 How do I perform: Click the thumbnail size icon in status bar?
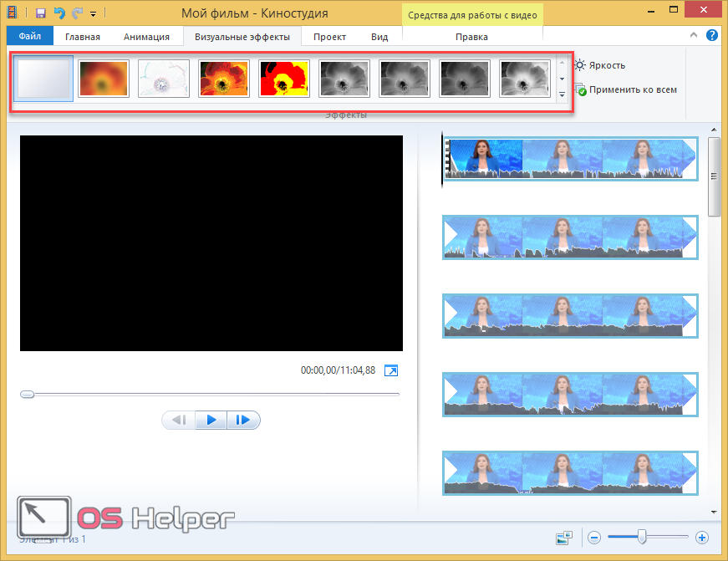click(564, 538)
